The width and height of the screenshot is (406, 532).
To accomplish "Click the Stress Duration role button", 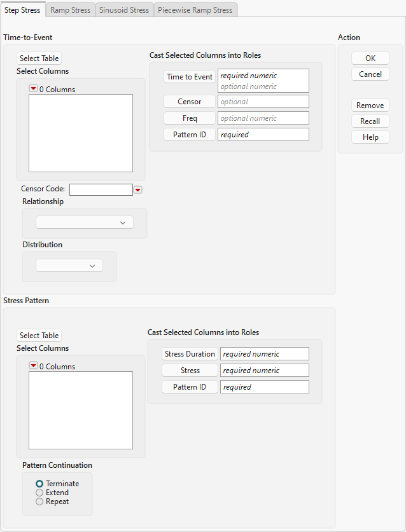I will (190, 354).
